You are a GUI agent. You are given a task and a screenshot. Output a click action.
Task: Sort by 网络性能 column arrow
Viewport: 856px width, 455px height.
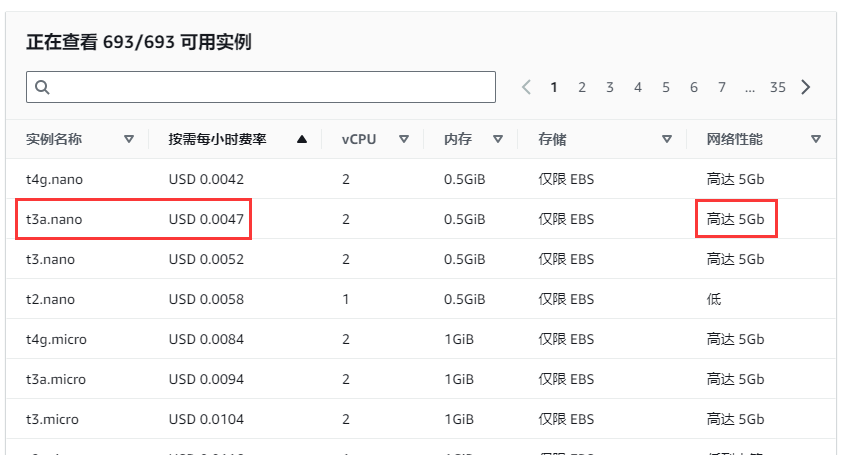point(816,139)
